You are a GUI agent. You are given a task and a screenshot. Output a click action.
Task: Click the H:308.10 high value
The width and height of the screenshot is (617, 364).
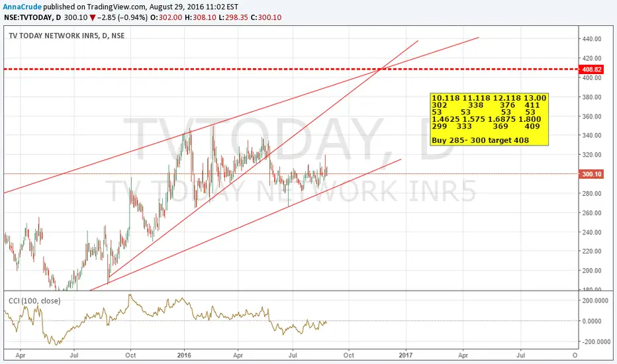pyautogui.click(x=201, y=17)
